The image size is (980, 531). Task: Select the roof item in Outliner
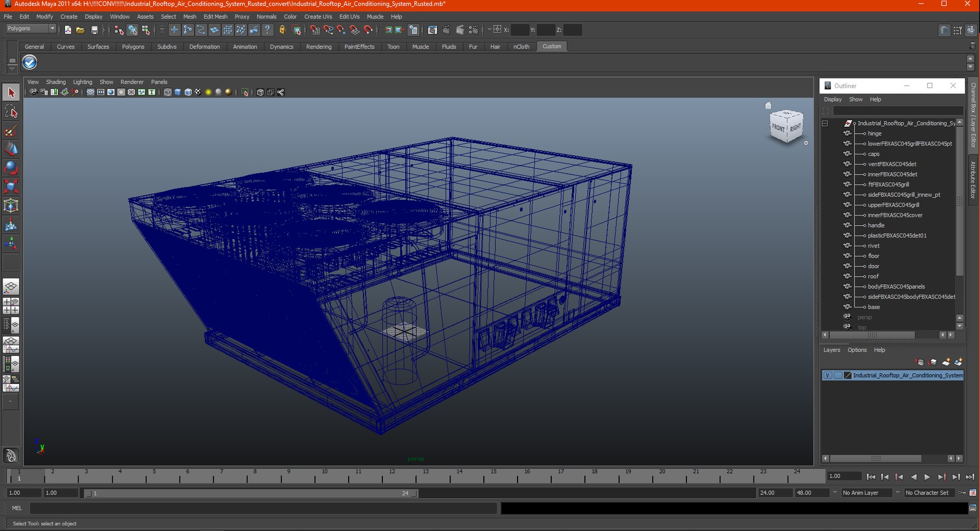pyautogui.click(x=873, y=276)
